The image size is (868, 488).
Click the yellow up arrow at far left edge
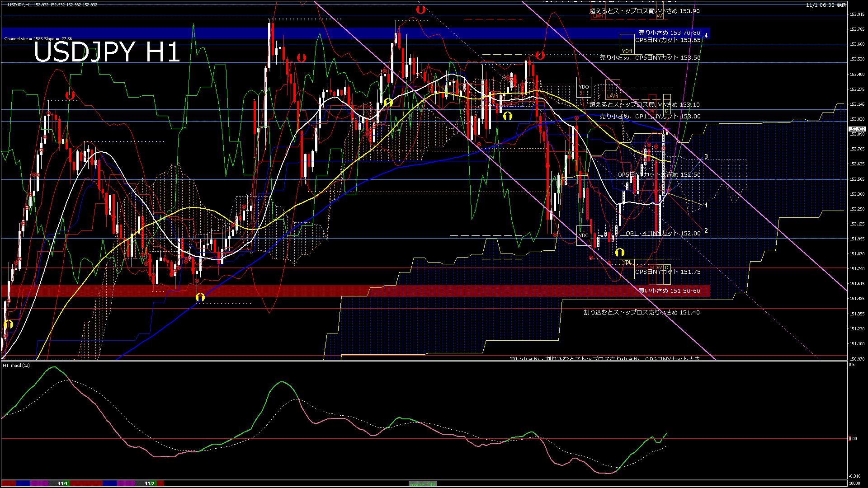click(8, 324)
